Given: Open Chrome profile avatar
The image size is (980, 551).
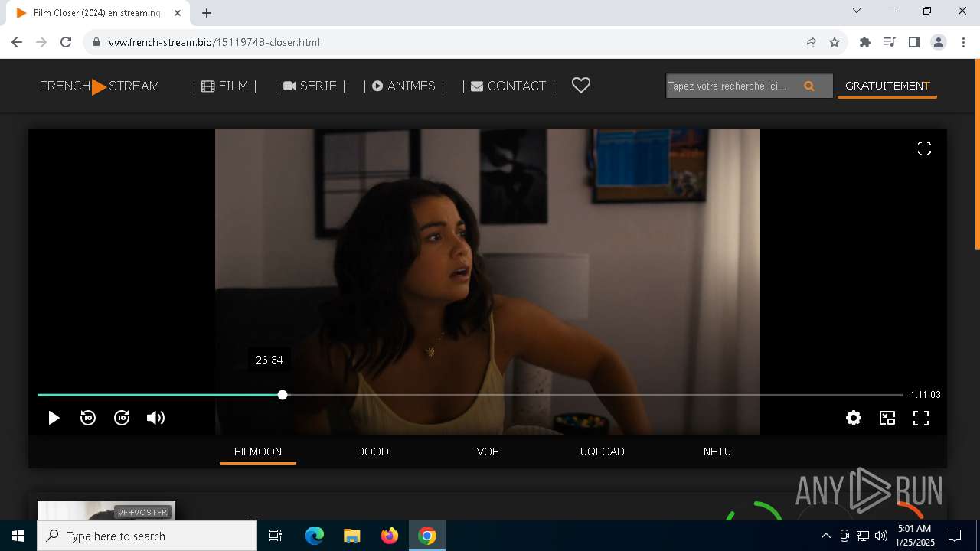Looking at the screenshot, I should coord(939,42).
